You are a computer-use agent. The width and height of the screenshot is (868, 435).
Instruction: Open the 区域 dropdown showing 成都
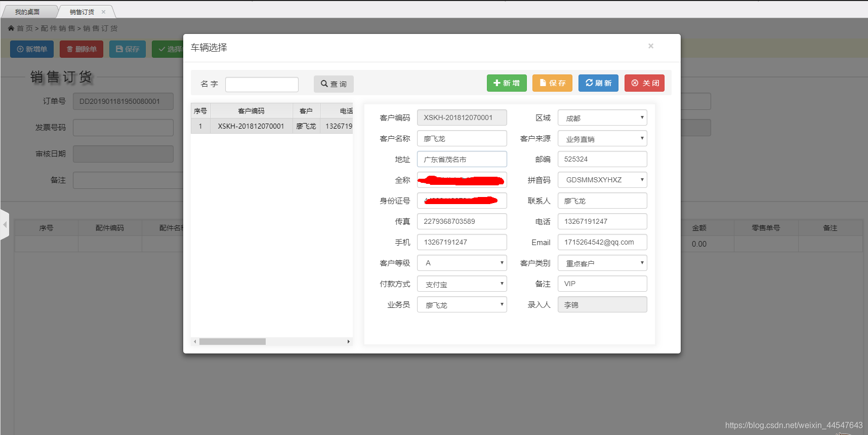[x=602, y=117]
